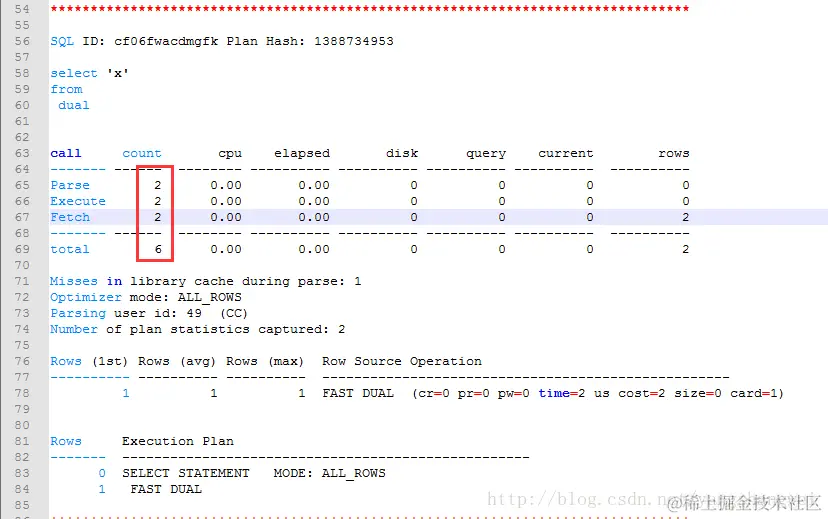The image size is (828, 519).
Task: Click line number 67 in the gutter
Action: coord(22,217)
